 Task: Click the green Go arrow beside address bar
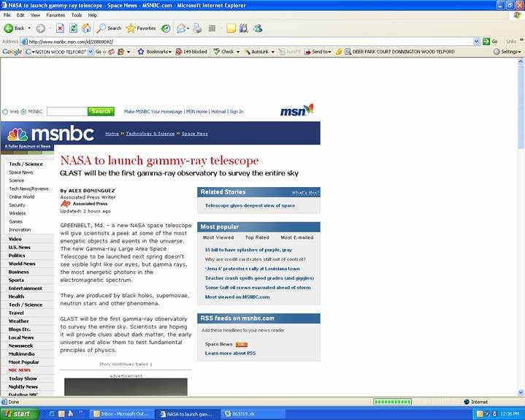click(x=486, y=42)
